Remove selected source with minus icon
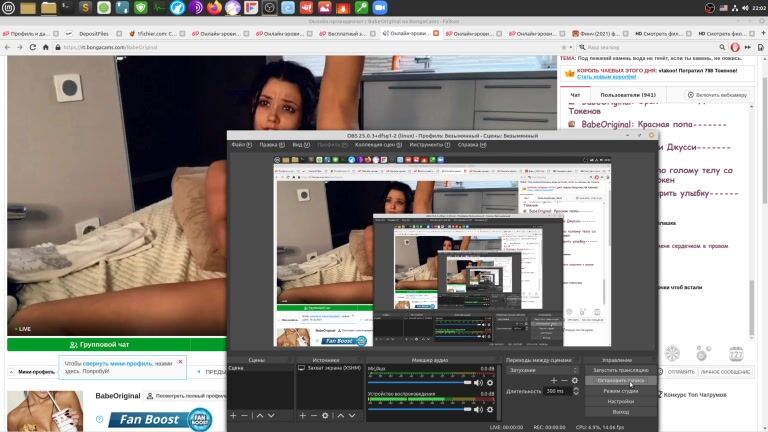768x432 pixels. pyautogui.click(x=313, y=415)
